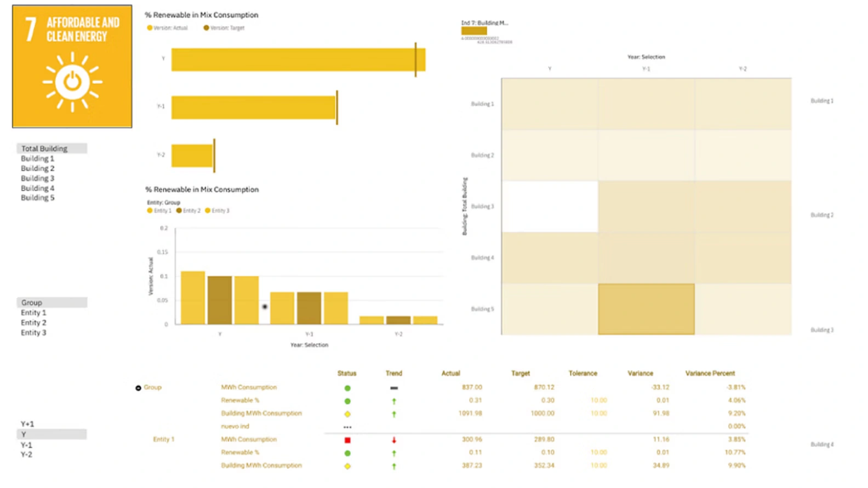Toggle Entity 2 in the chart legend
Screen dimensions: 868x488
189,211
